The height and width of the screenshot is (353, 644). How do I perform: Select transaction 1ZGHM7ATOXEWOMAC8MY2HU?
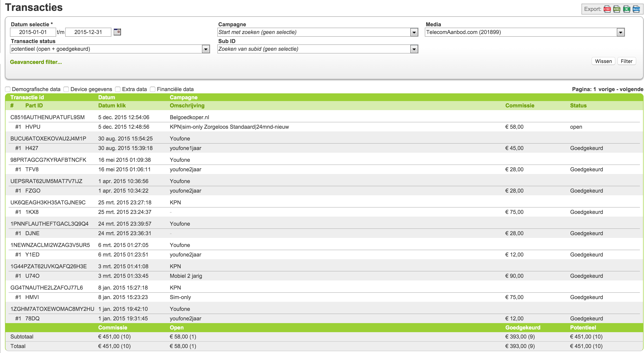[52, 309]
